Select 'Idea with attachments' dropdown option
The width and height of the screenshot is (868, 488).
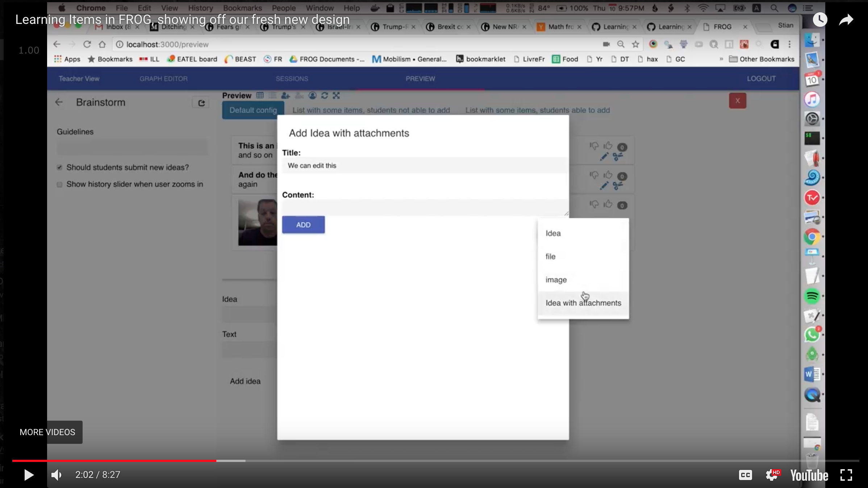583,303
